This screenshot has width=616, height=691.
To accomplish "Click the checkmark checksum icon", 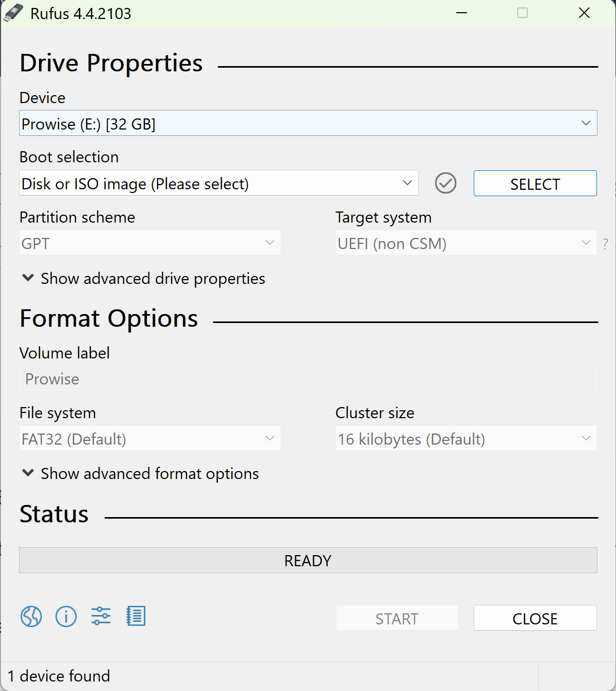I will [446, 183].
